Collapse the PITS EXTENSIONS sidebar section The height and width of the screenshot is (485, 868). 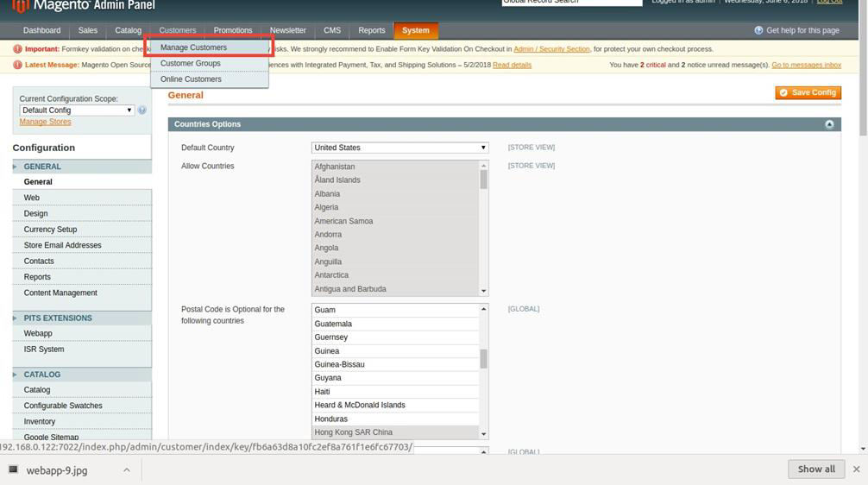16,318
